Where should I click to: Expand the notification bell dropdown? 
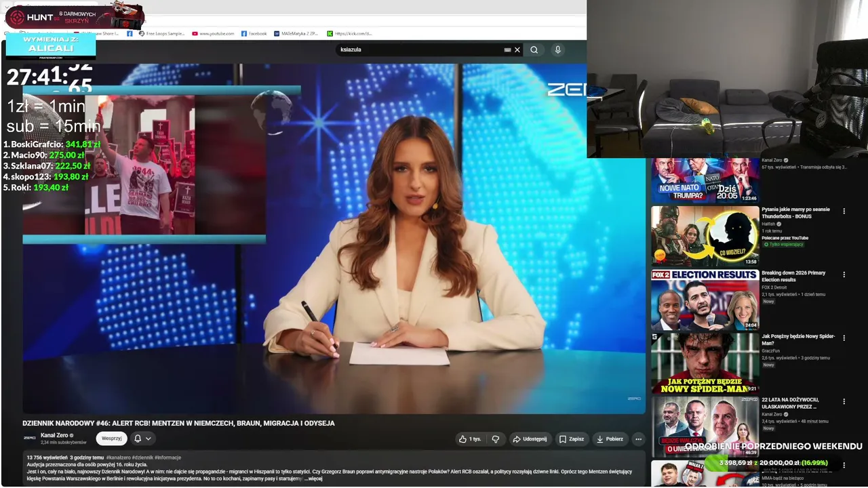(142, 439)
